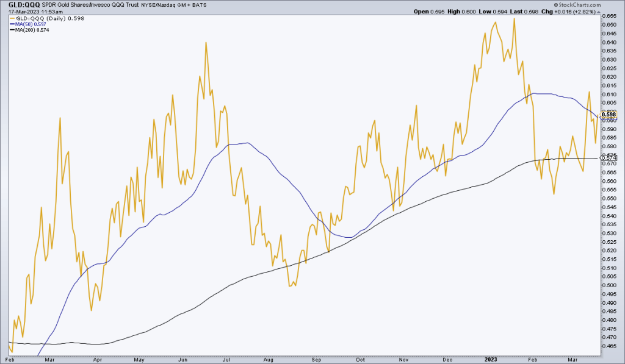Click the Dec label on the x-axis
The height and width of the screenshot is (364, 625).
coord(447,360)
